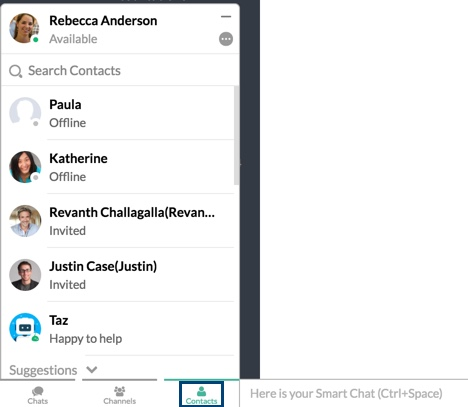This screenshot has width=468, height=407.
Task: Click Justin Case's Invited status
Action: pyautogui.click(x=67, y=285)
